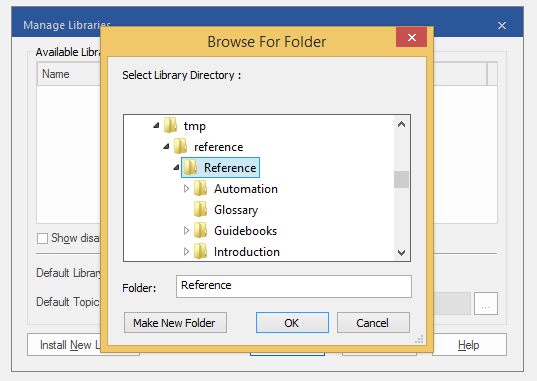Viewport: 537px width, 381px height.
Task: Click the Folder name text field
Action: coord(294,286)
